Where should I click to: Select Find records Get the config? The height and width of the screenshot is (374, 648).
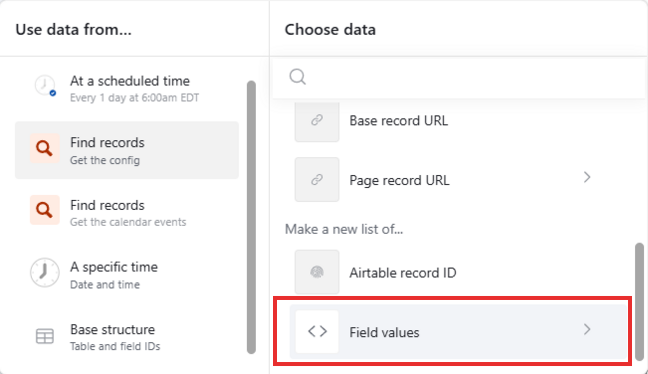pyautogui.click(x=127, y=150)
